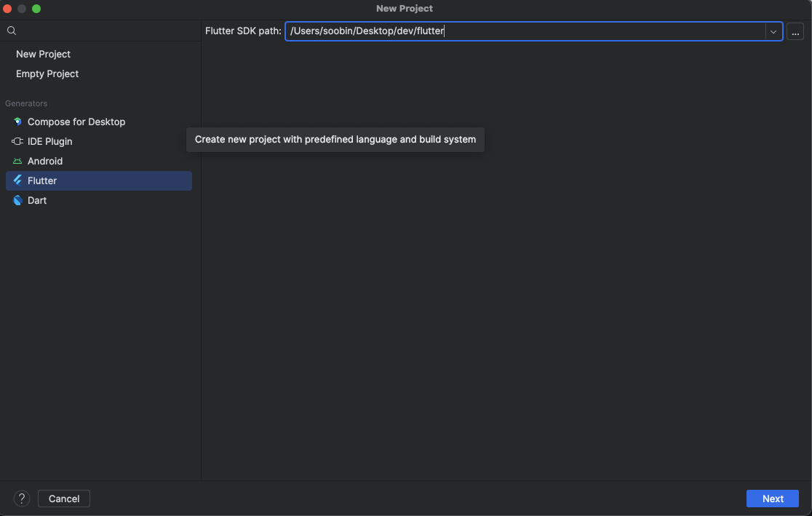The image size is (812, 516).
Task: Click the search magnifier icon
Action: (x=12, y=31)
